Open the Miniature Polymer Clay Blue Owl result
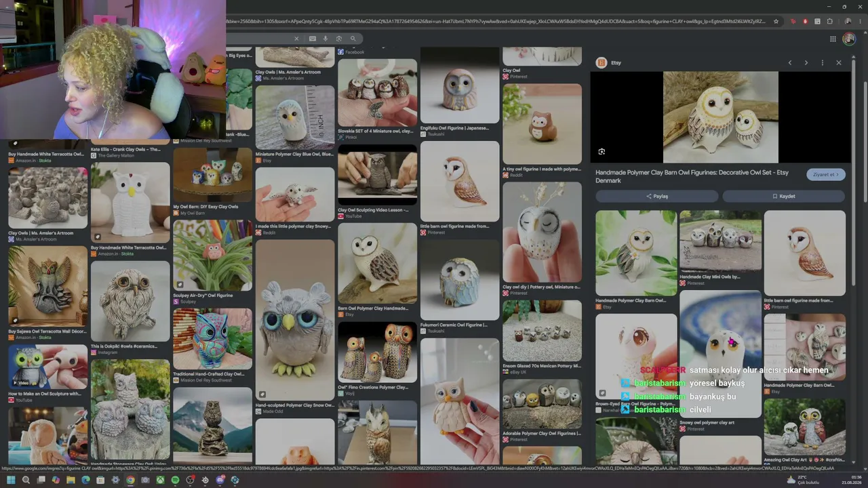The height and width of the screenshot is (488, 868). [x=295, y=118]
